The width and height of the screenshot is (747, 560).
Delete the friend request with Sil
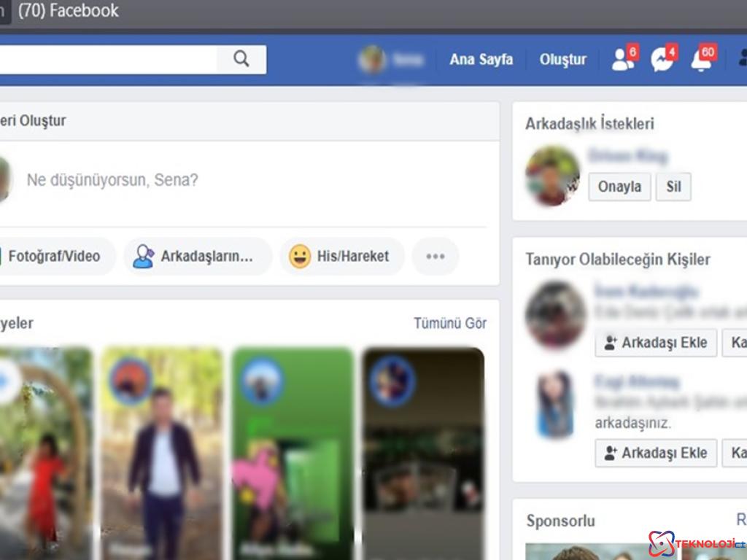pyautogui.click(x=673, y=187)
